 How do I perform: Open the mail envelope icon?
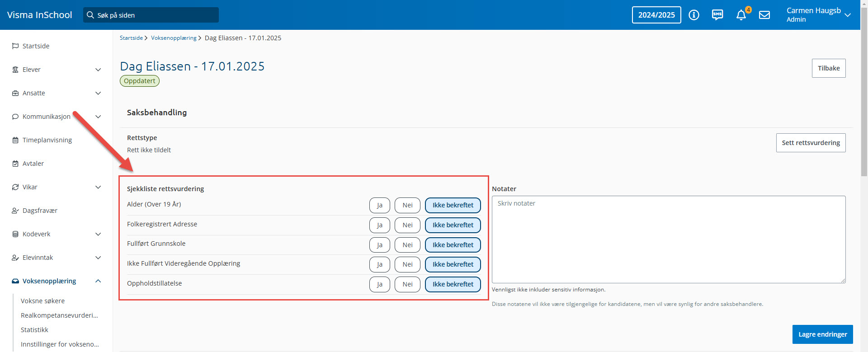764,15
